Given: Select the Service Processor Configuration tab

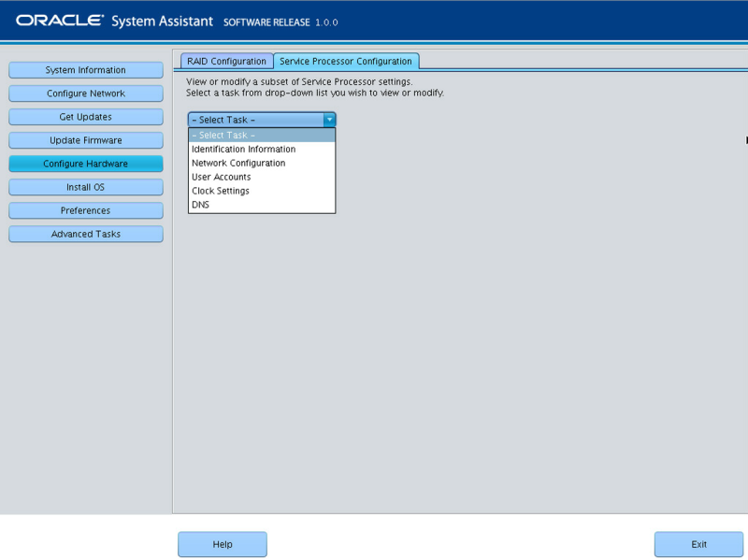Looking at the screenshot, I should coord(346,61).
